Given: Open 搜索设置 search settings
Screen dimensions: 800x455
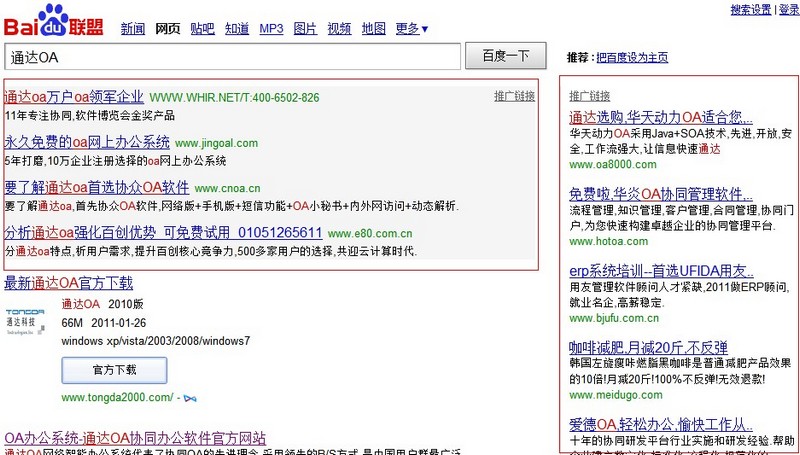Looking at the screenshot, I should (x=751, y=10).
